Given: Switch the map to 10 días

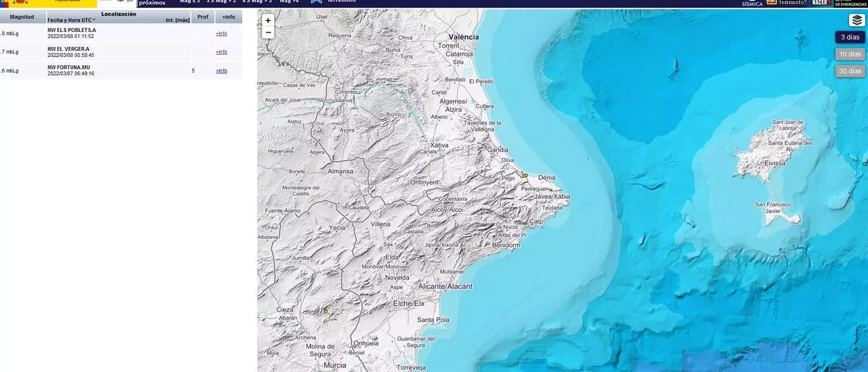Looking at the screenshot, I should pyautogui.click(x=850, y=54).
